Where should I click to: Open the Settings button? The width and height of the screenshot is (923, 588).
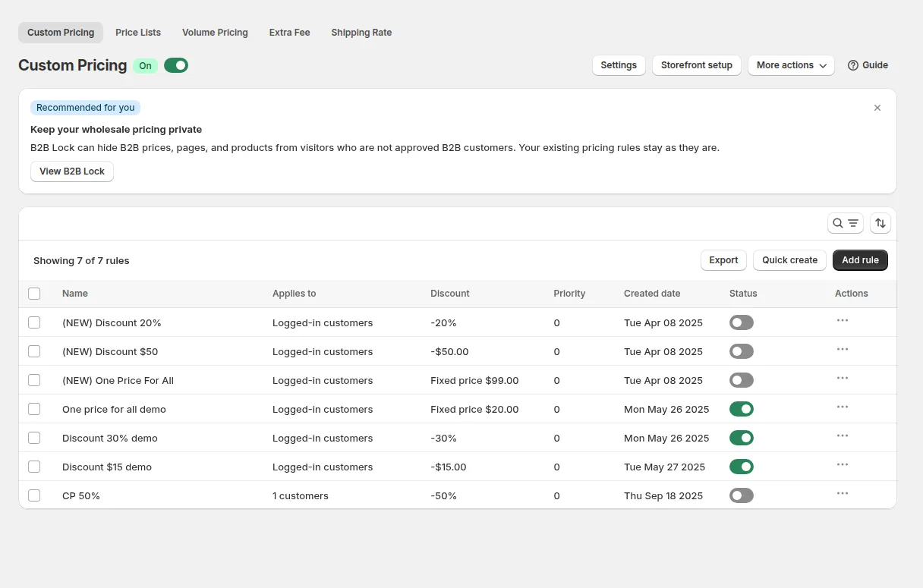[619, 65]
